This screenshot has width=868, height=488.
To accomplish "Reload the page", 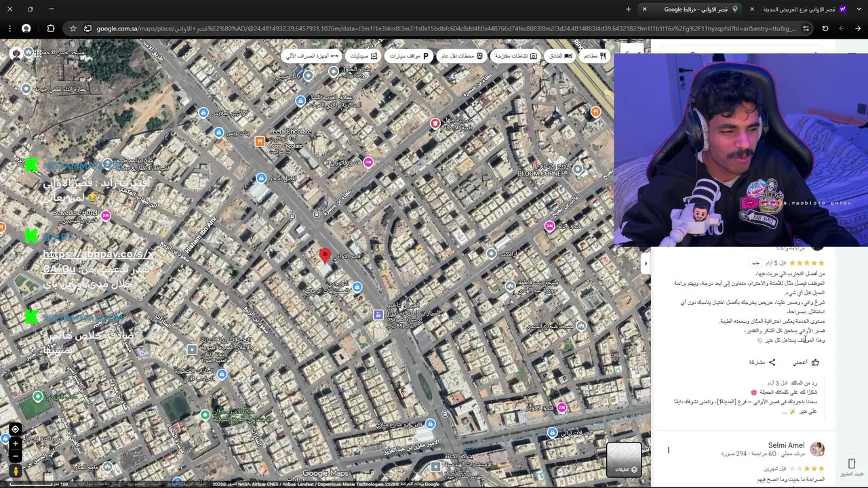I will tap(825, 28).
